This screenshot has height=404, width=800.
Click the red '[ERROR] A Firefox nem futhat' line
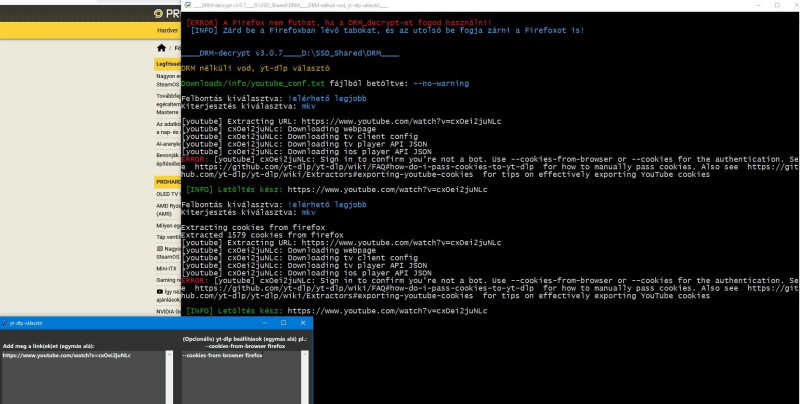339,22
